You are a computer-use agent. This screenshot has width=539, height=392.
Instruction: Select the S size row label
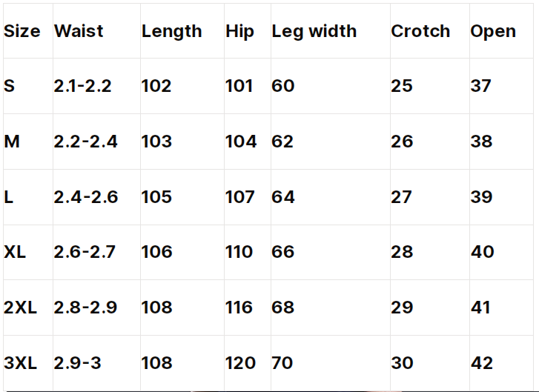click(10, 86)
